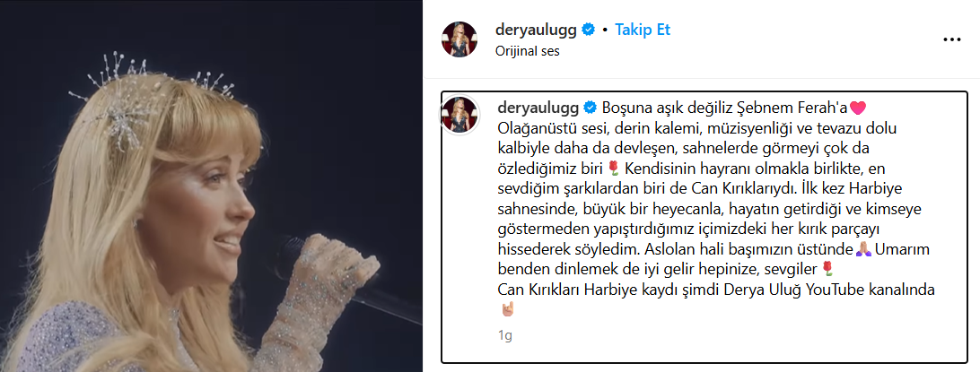Open the three-dot more options menu

pyautogui.click(x=951, y=39)
